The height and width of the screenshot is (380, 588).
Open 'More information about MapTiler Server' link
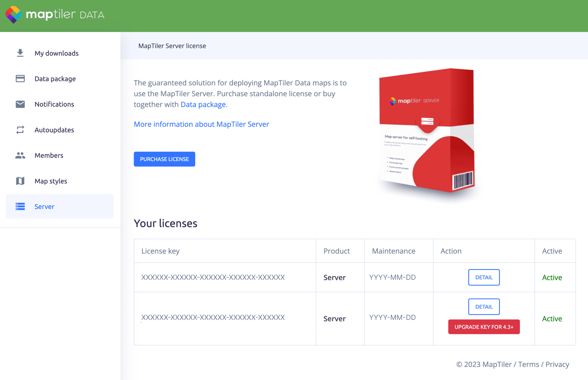pyautogui.click(x=201, y=124)
